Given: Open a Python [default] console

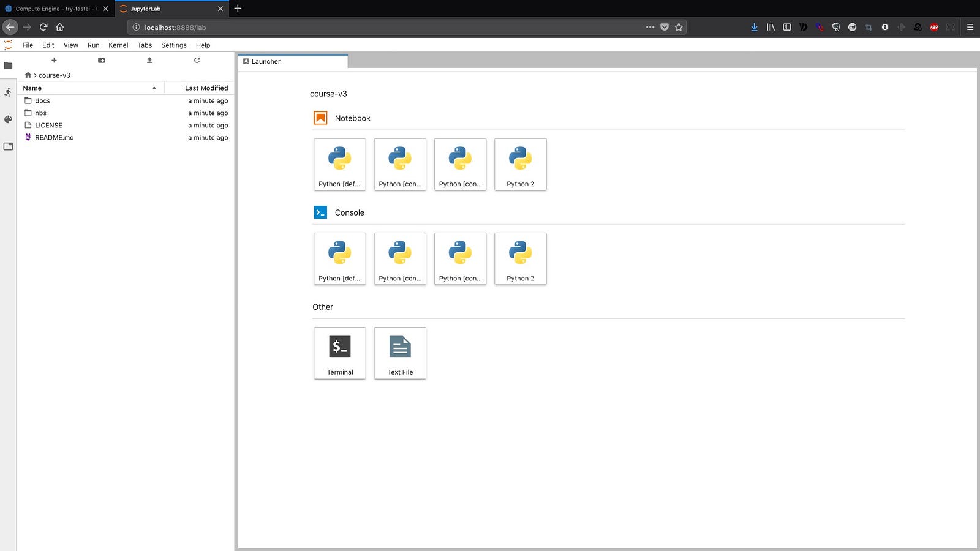Looking at the screenshot, I should click(x=340, y=258).
